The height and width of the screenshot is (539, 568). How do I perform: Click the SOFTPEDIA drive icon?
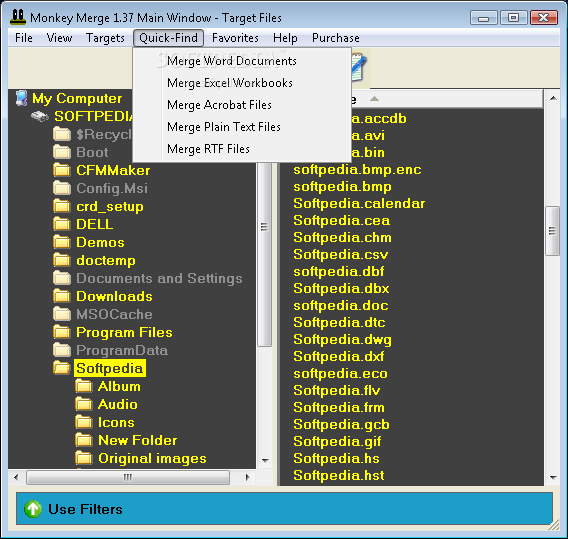pyautogui.click(x=39, y=116)
